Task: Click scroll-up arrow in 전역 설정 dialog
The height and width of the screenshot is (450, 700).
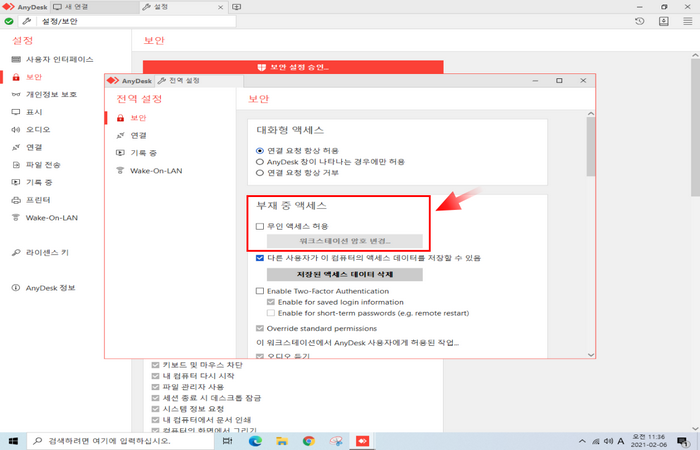Action: tap(591, 114)
